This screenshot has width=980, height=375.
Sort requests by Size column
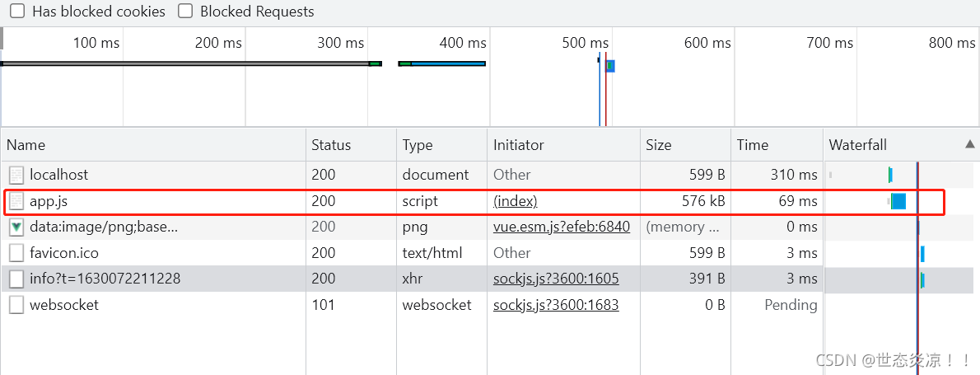point(659,145)
